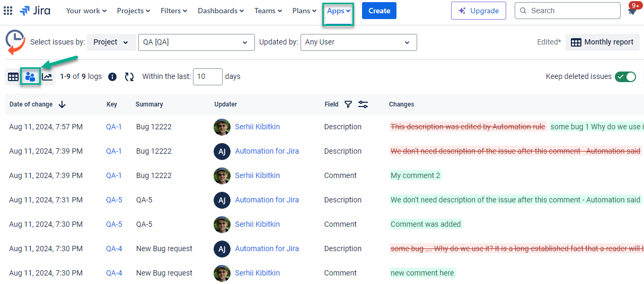Viewport: 644px width, 284px height.
Task: Open the Monthly report button
Action: point(602,42)
